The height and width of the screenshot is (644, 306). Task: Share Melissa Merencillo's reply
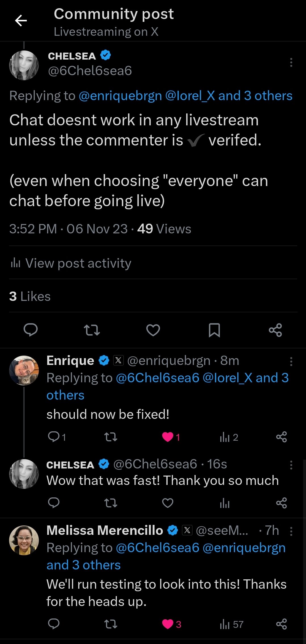282,624
